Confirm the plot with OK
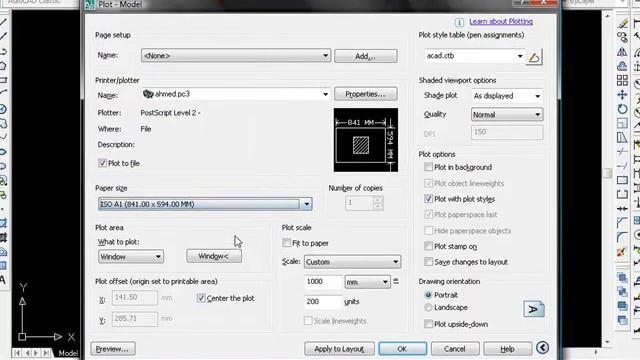The width and height of the screenshot is (640, 360). [x=402, y=349]
